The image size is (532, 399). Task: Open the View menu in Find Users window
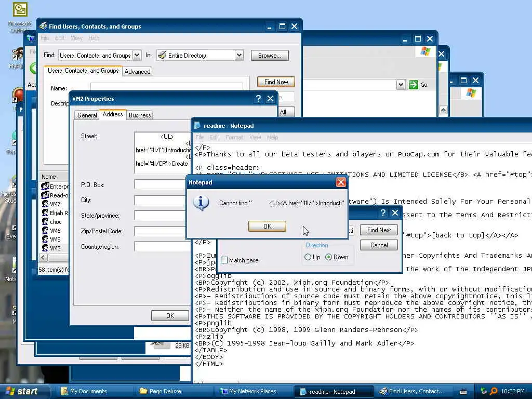[x=76, y=38]
